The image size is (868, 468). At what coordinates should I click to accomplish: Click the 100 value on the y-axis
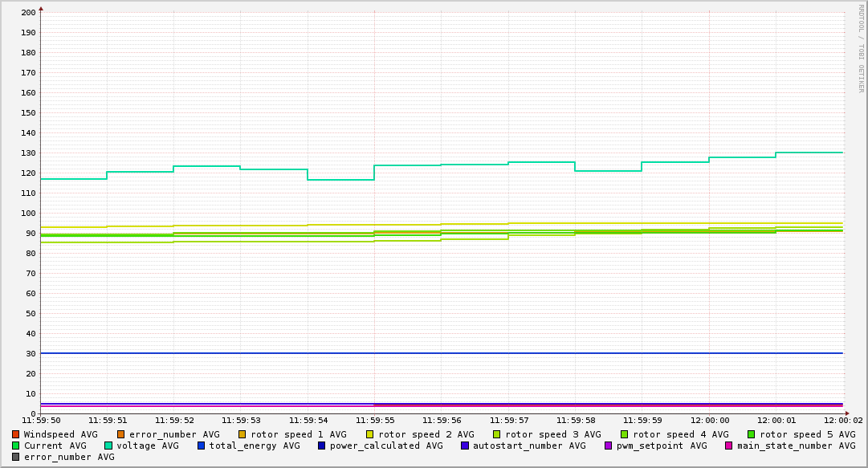[28, 214]
